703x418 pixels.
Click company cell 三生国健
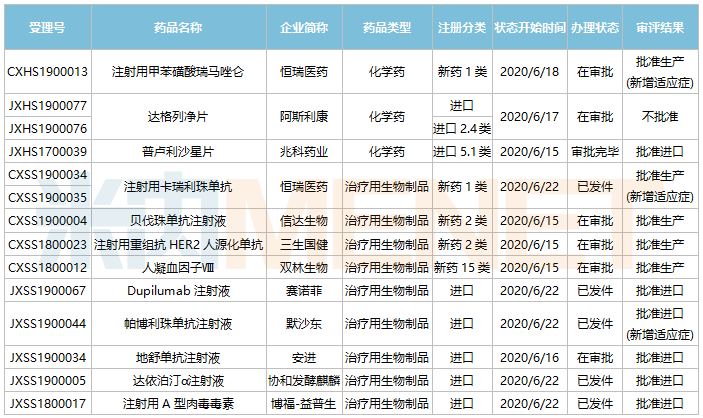coord(304,244)
